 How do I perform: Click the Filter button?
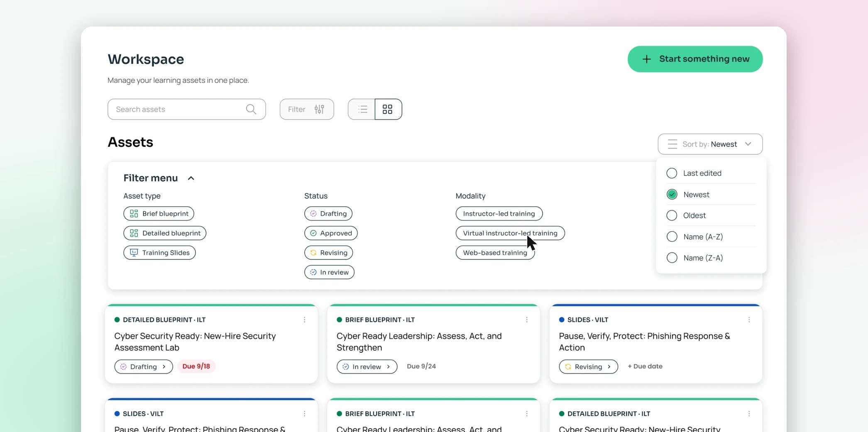point(307,109)
